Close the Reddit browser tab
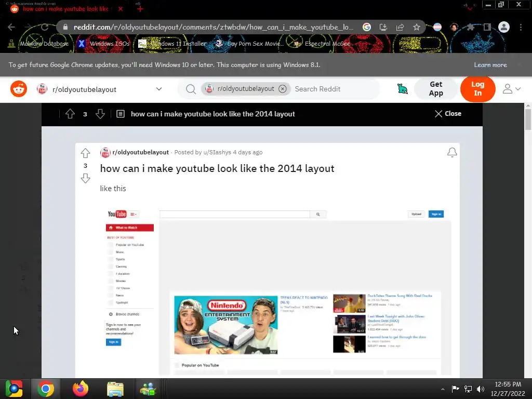This screenshot has height=399, width=532. (x=121, y=9)
